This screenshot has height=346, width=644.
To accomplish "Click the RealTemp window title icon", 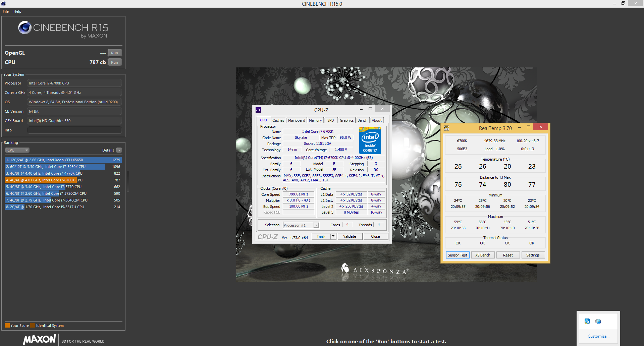I will click(x=446, y=128).
